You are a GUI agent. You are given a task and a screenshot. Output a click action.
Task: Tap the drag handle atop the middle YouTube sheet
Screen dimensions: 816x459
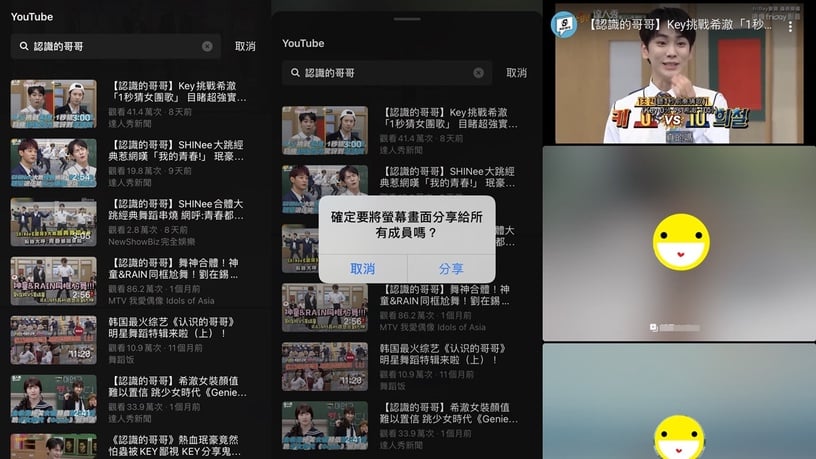pos(407,19)
